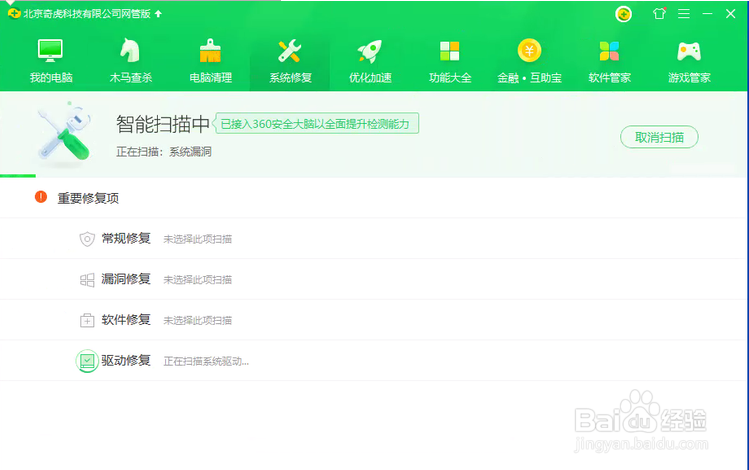This screenshot has height=470, width=749.
Task: Click the green scan progress bar
Action: click(x=18, y=176)
